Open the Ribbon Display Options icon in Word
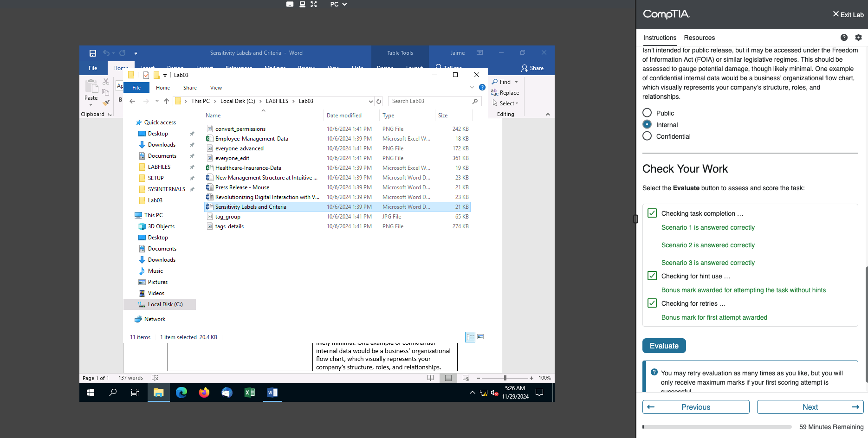The width and height of the screenshot is (868, 438). tap(480, 53)
